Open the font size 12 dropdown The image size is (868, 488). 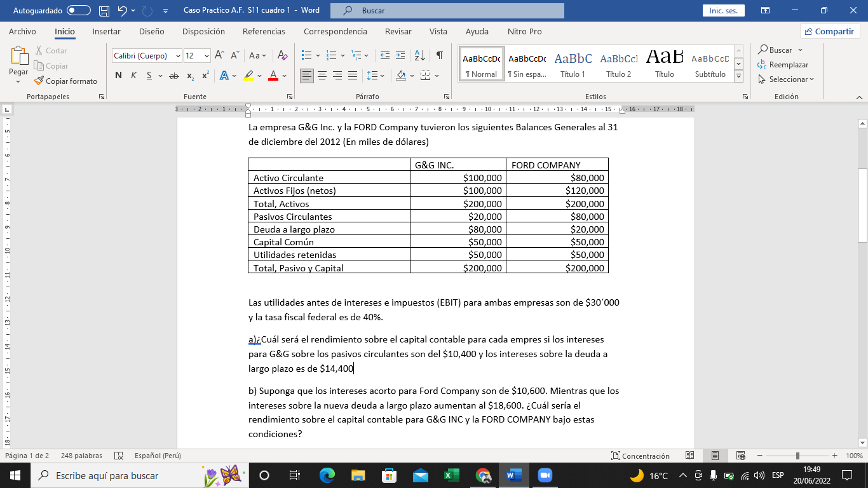207,56
